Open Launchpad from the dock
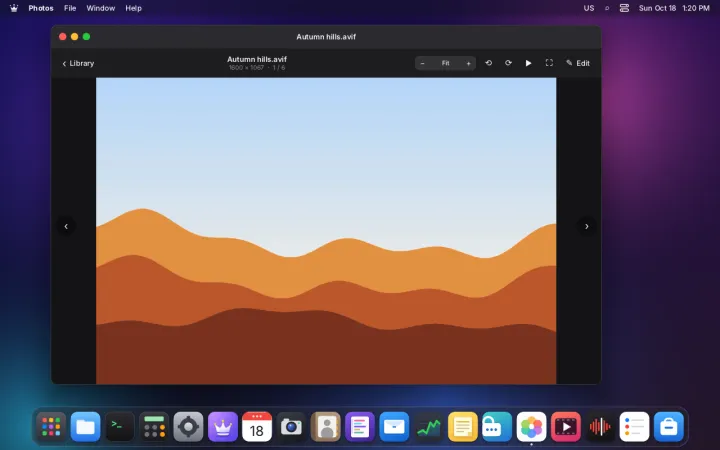 (x=51, y=427)
